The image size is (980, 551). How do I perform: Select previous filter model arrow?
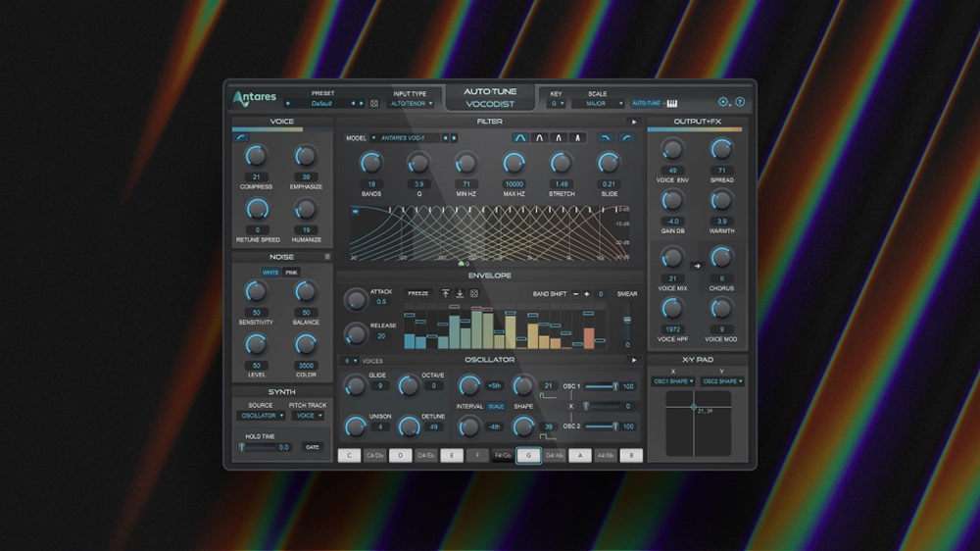[446, 137]
